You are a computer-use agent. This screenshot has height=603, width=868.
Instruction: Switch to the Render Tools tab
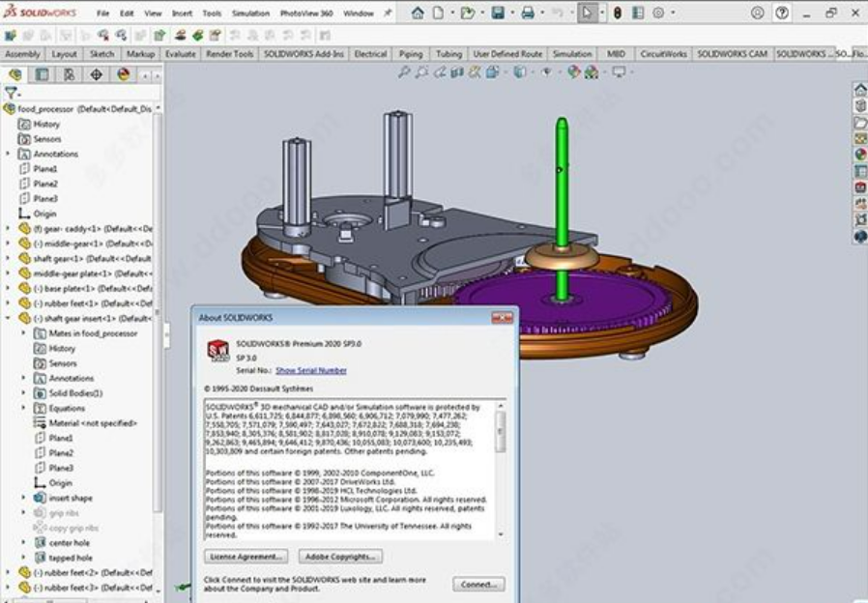(230, 54)
